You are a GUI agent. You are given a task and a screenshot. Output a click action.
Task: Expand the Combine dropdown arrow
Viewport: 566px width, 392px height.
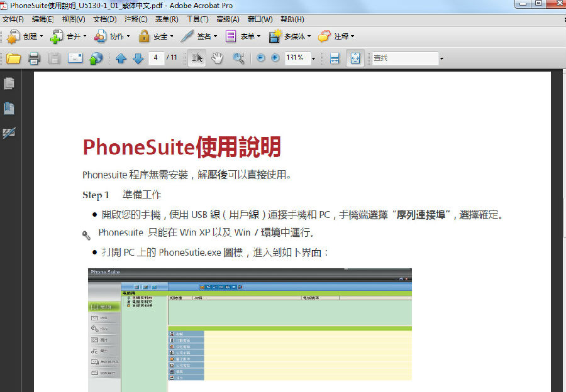coord(85,36)
